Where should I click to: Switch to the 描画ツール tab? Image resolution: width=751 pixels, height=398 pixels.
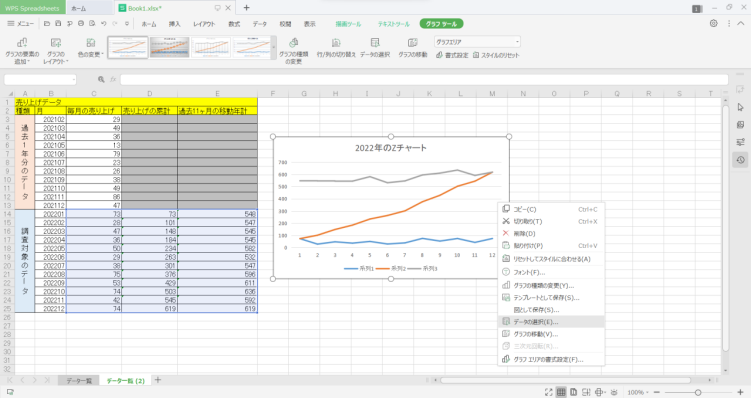tap(348, 24)
